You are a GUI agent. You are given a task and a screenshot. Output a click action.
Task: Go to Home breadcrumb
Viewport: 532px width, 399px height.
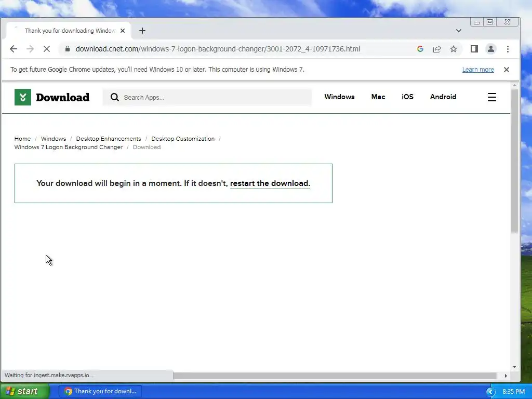[22, 139]
